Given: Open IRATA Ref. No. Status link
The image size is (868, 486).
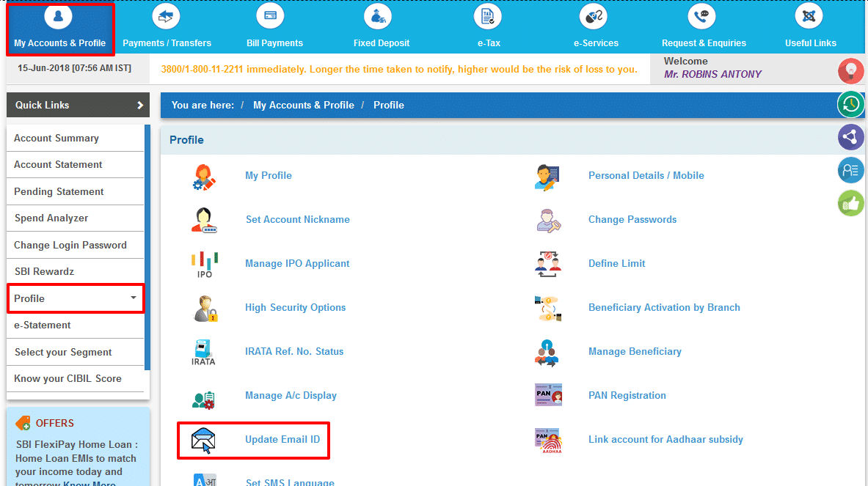Looking at the screenshot, I should (x=294, y=352).
